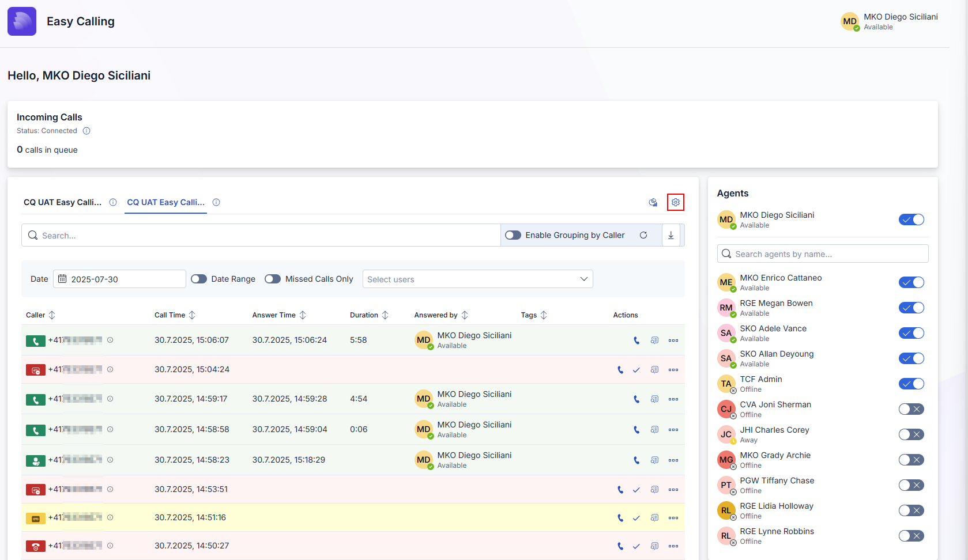Mark the 15:04:24 missed call resolved
Viewport: 968px width, 560px height.
pyautogui.click(x=636, y=370)
